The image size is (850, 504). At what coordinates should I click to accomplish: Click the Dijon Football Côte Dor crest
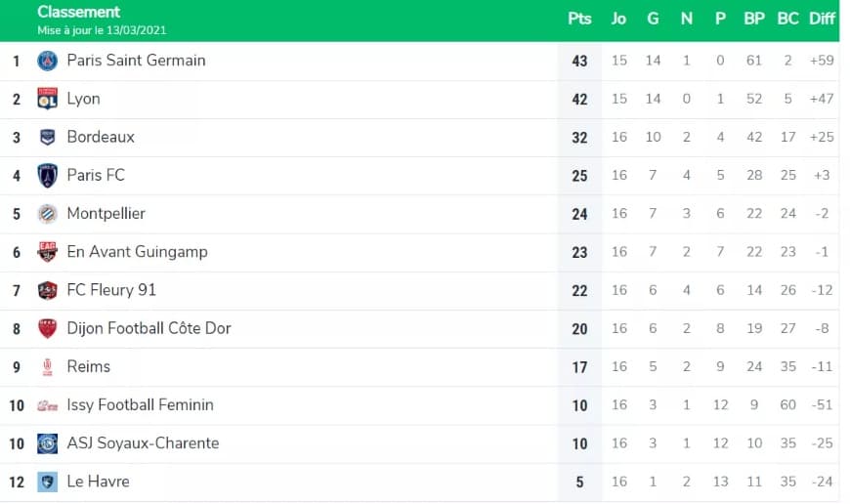[47, 328]
